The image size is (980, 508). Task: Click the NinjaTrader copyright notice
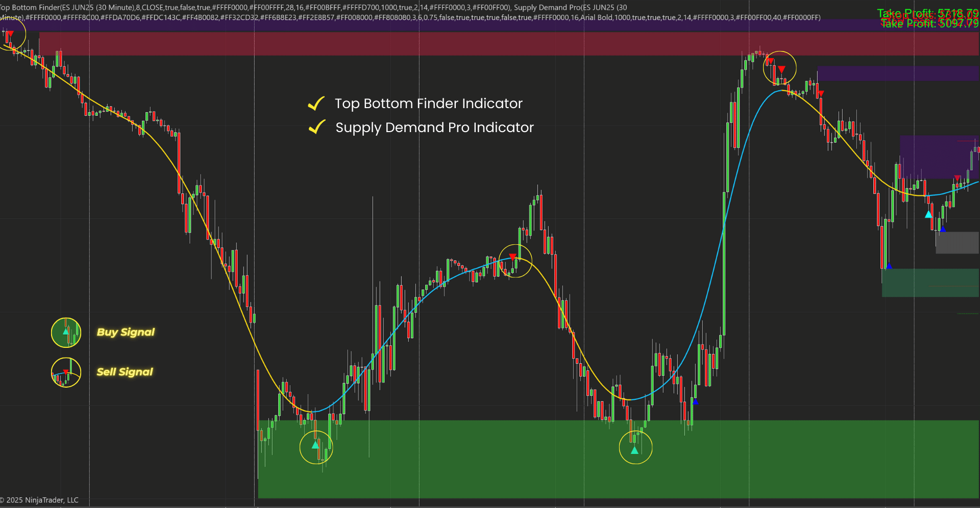pos(40,500)
